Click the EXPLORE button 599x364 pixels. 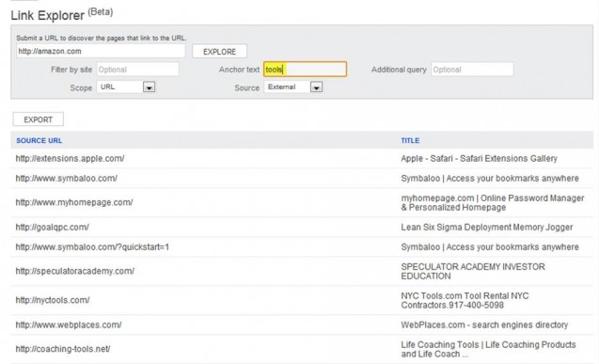coord(219,52)
